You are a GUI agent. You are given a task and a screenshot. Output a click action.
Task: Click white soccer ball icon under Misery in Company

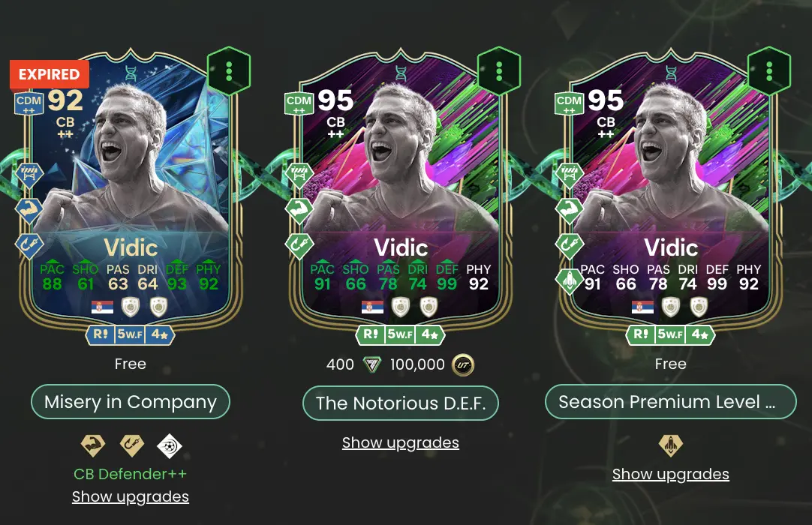(x=170, y=445)
